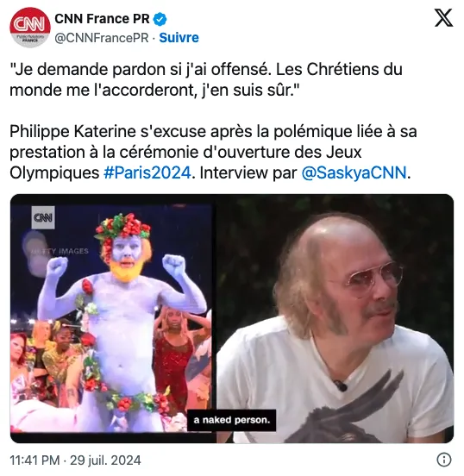Viewport: 464px width, 476px height.
Task: Open the @SaskyaCNN mention
Action: pos(354,173)
